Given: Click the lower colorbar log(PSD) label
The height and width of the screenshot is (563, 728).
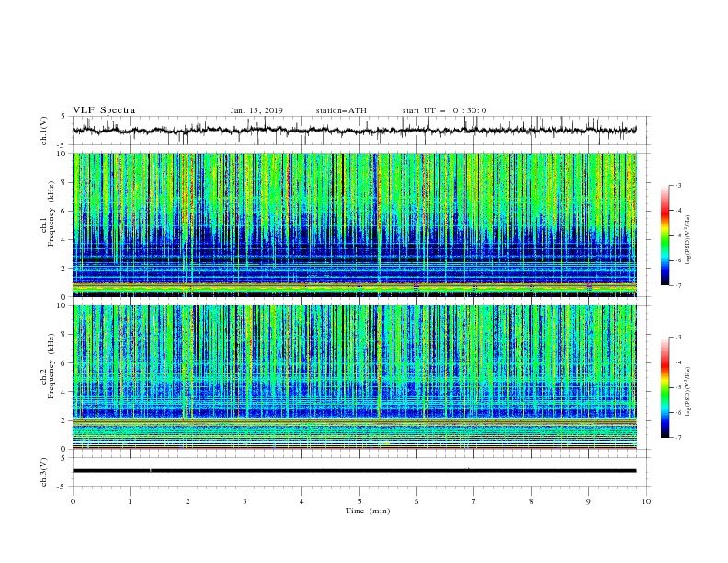Looking at the screenshot, I should tap(689, 392).
